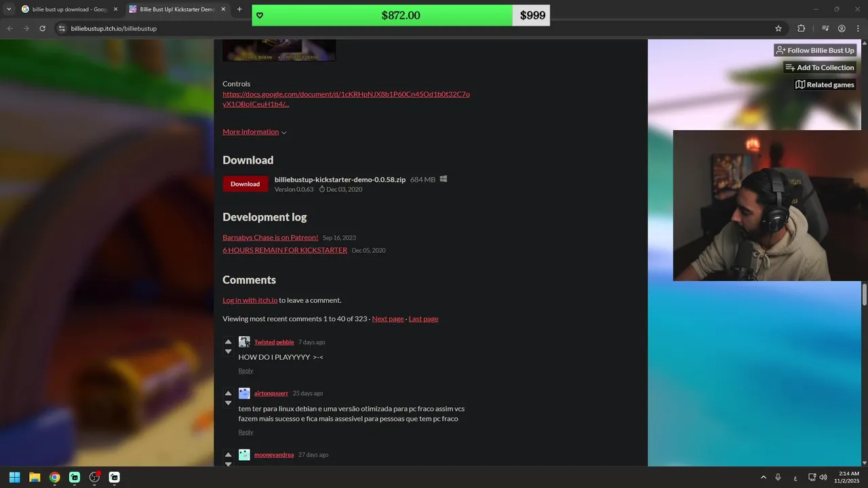Image resolution: width=868 pixels, height=488 pixels.
Task: Go forward in browser history
Action: point(26,28)
